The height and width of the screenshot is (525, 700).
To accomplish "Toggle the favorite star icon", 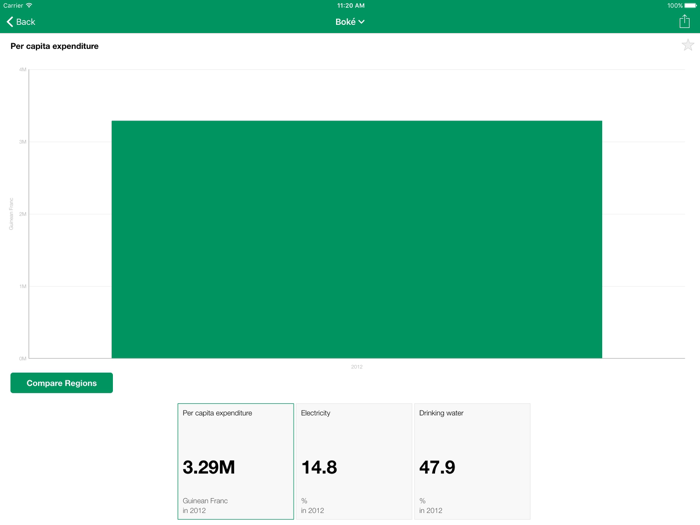I will coord(688,45).
